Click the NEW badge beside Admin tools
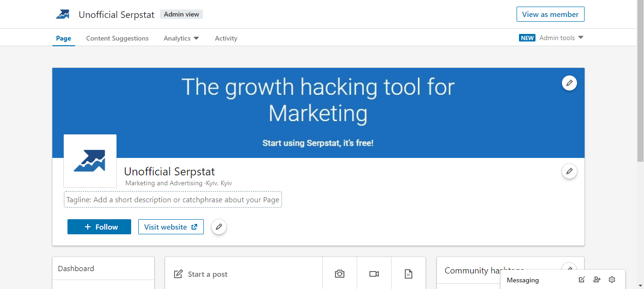 coord(527,38)
